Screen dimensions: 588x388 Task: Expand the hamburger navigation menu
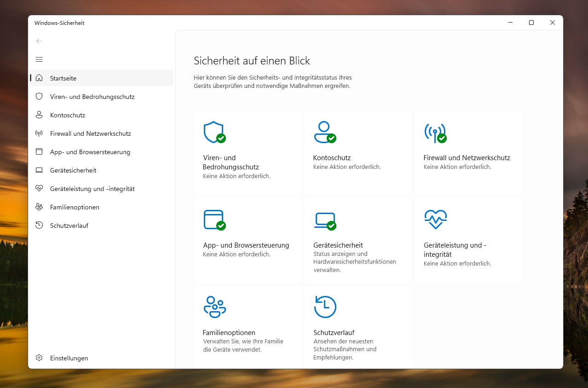tap(39, 59)
